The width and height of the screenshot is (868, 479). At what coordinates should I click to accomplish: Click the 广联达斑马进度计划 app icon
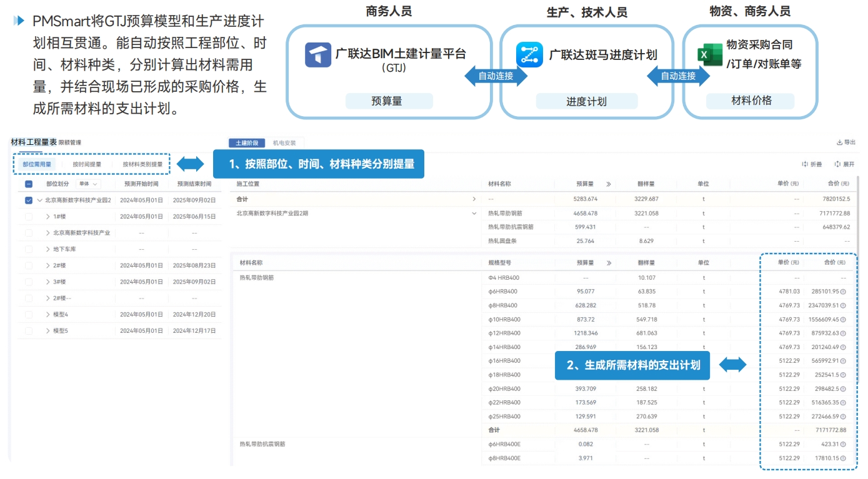pyautogui.click(x=529, y=55)
